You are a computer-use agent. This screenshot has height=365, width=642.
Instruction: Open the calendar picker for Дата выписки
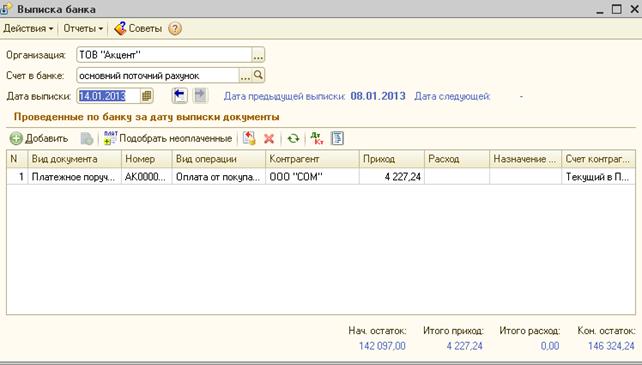pos(147,96)
